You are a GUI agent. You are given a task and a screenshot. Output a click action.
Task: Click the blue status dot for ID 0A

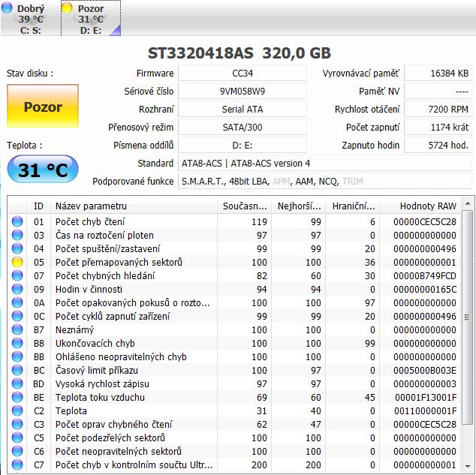click(x=17, y=302)
